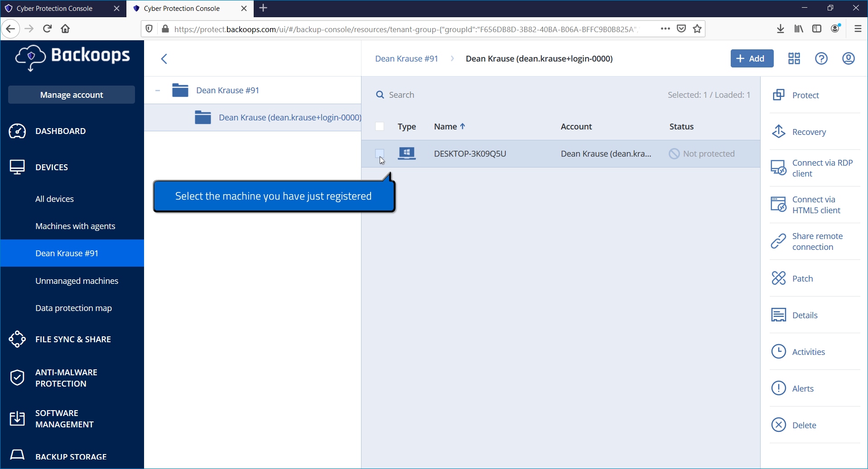Switch to grid view icon
Viewport: 868px width, 469px height.
(x=794, y=58)
